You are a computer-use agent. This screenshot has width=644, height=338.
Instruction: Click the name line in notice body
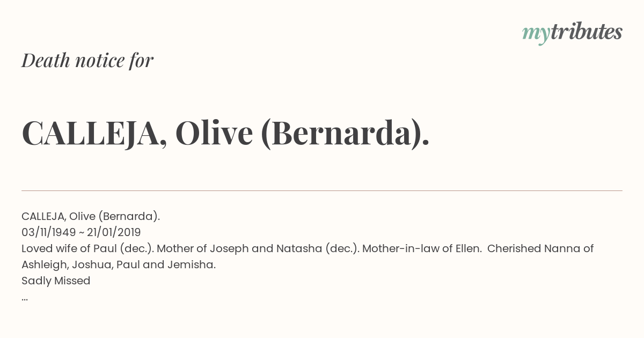click(91, 216)
